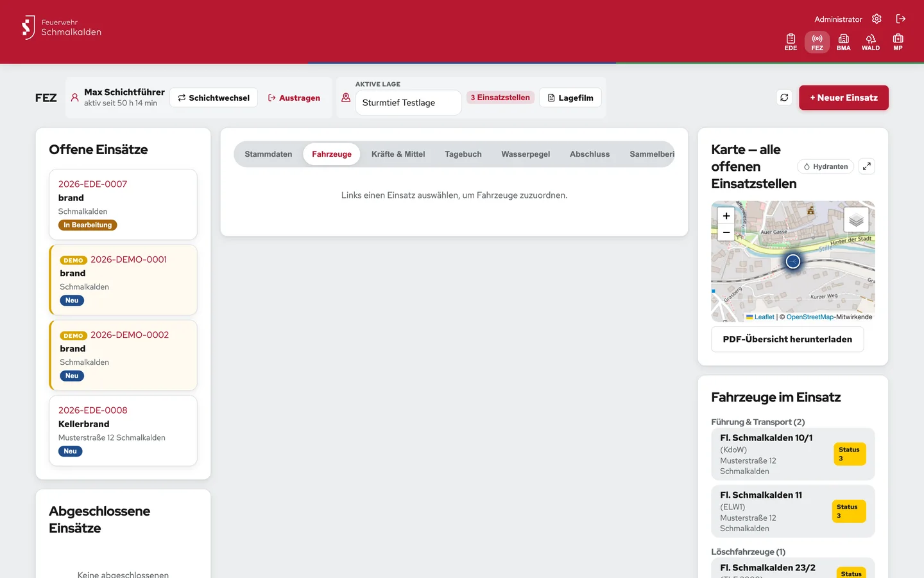This screenshot has width=924, height=578.
Task: Switch to the FEZ module
Action: (817, 42)
